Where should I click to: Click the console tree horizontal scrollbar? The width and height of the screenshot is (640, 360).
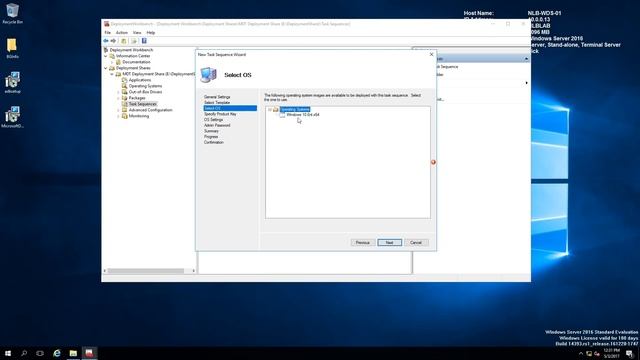point(146,271)
